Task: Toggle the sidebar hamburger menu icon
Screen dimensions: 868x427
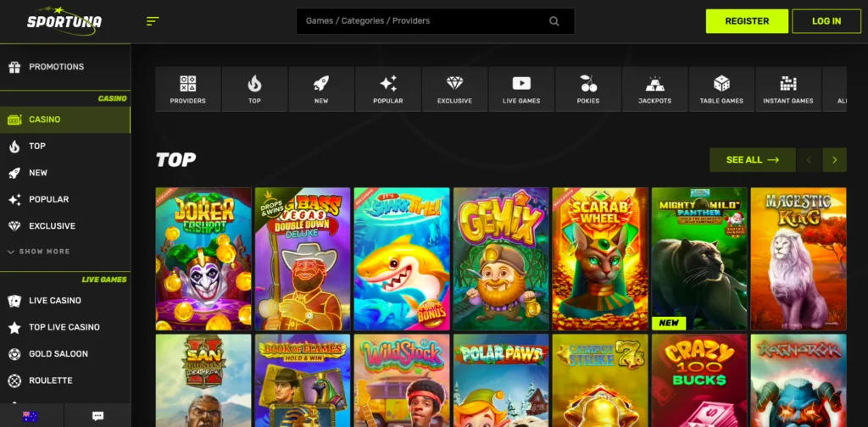Action: click(x=153, y=21)
